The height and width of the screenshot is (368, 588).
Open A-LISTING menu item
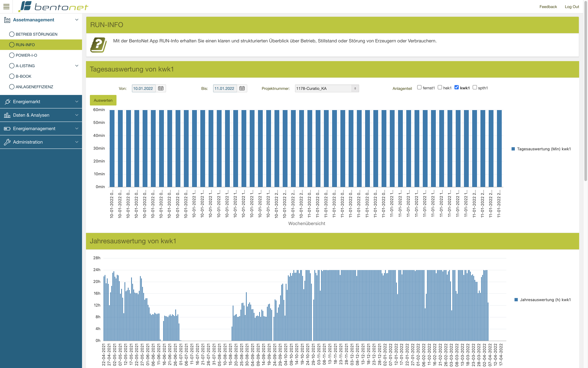[x=41, y=66]
